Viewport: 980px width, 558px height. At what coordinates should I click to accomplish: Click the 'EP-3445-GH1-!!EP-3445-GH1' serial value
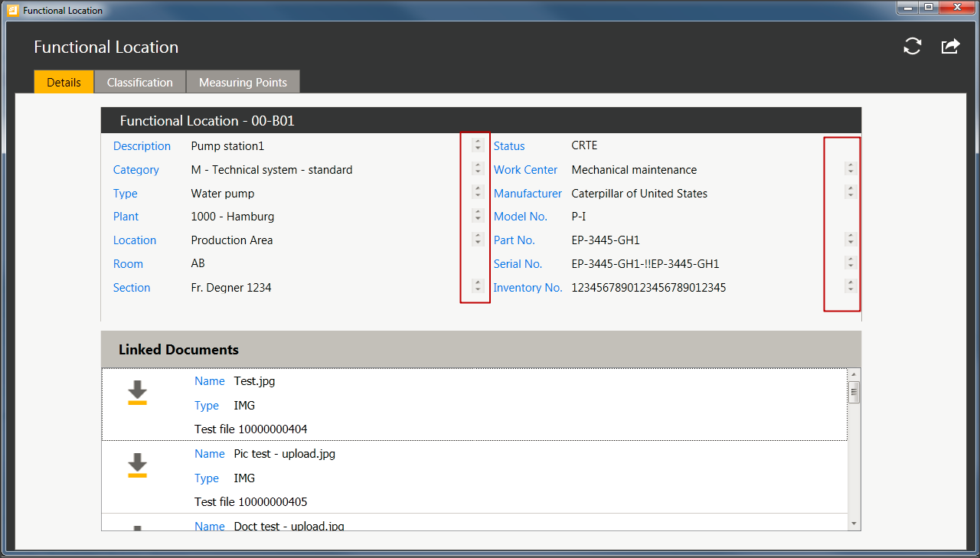(x=645, y=264)
